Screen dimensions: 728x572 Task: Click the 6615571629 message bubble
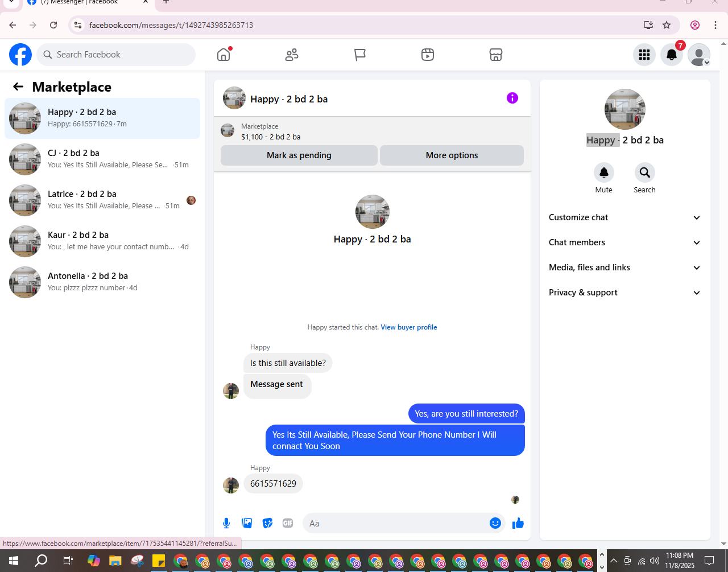274,484
